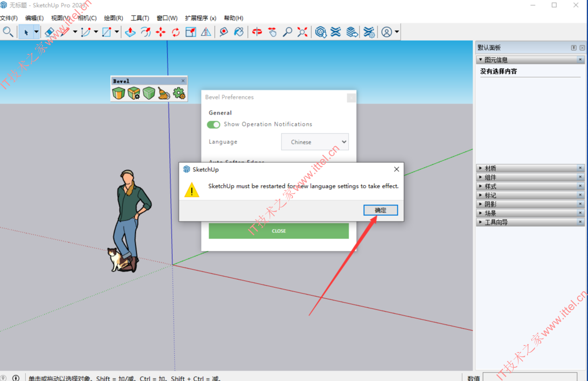Click the 数值 measurements input box

coord(530,377)
